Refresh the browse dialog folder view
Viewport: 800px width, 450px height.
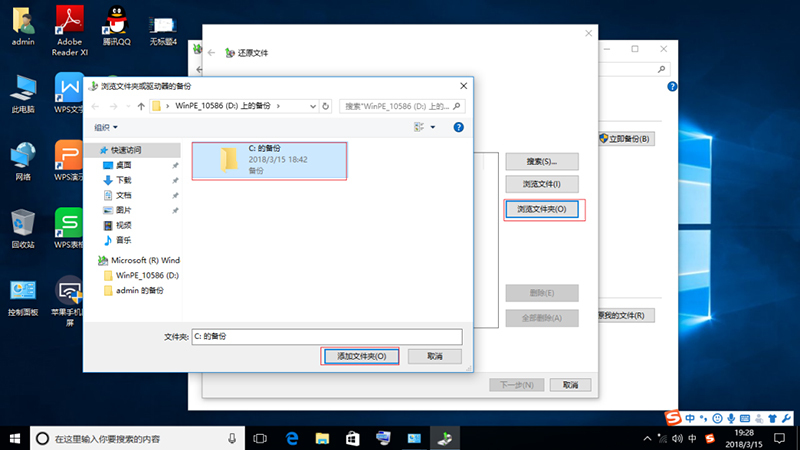point(326,106)
